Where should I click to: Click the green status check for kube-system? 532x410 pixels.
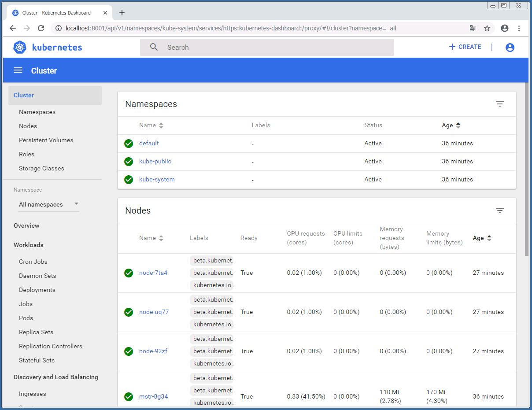click(129, 180)
